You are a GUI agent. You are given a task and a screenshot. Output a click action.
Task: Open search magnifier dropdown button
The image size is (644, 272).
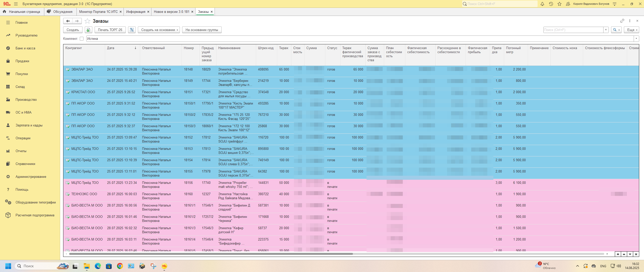pyautogui.click(x=616, y=30)
